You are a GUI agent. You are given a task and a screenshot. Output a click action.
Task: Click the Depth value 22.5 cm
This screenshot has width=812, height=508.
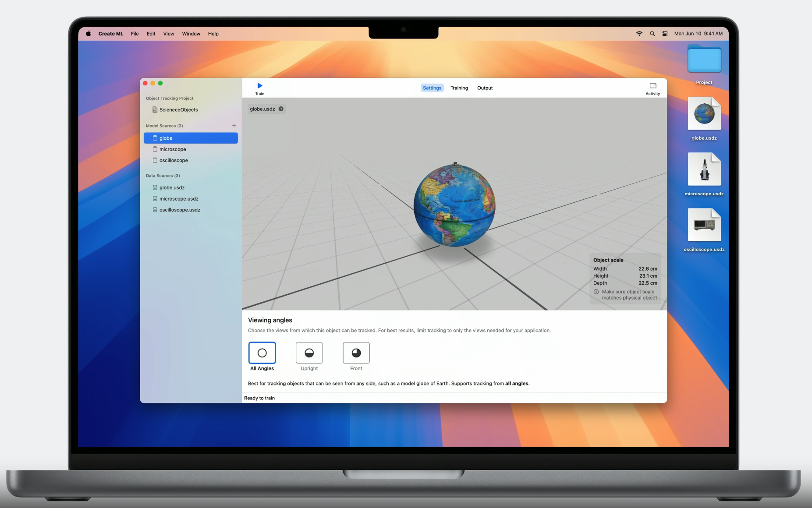coord(648,283)
